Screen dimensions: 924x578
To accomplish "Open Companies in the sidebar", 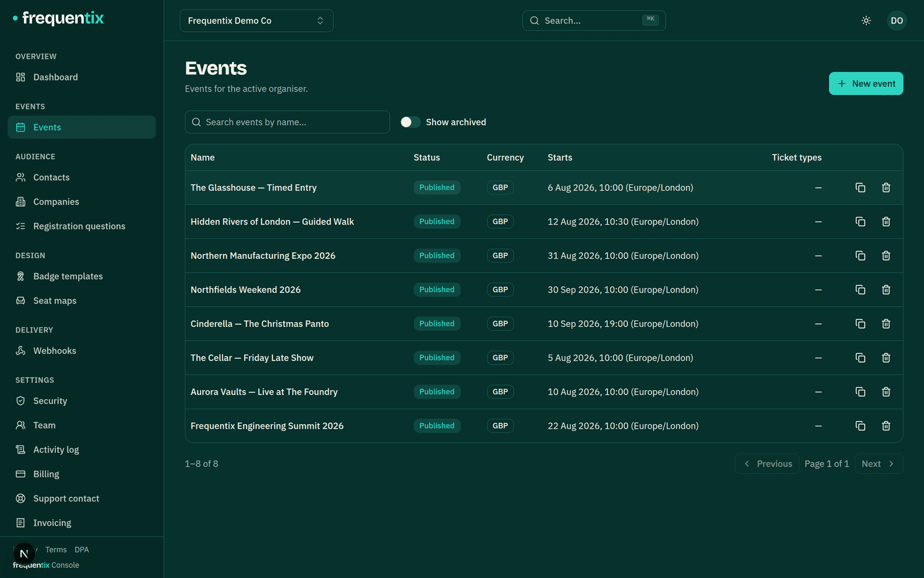I will [82, 202].
